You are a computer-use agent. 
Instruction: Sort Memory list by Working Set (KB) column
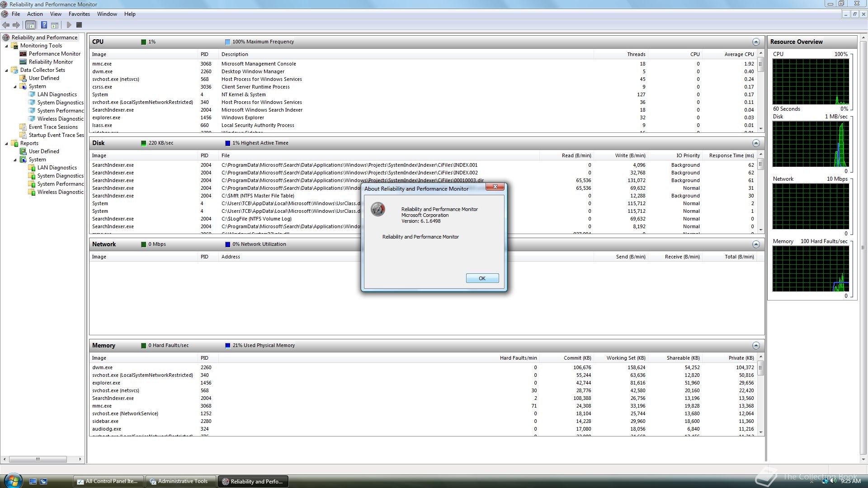point(621,358)
